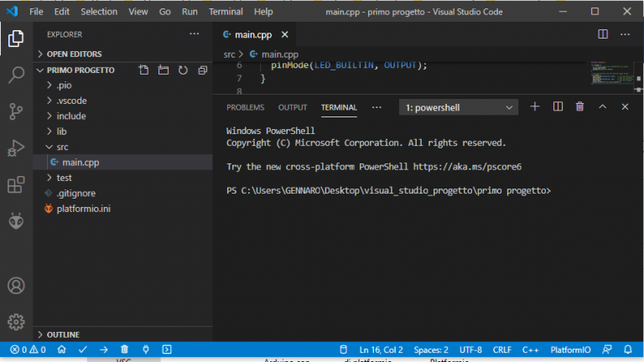Maximize terminal panel with the up chevron
Viewport: 644px width, 362px height.
602,107
